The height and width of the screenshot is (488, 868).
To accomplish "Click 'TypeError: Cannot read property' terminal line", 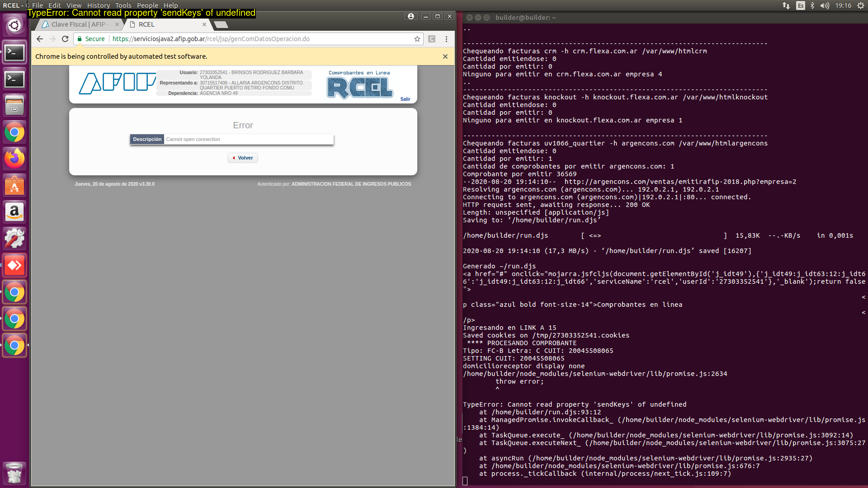I will click(575, 404).
